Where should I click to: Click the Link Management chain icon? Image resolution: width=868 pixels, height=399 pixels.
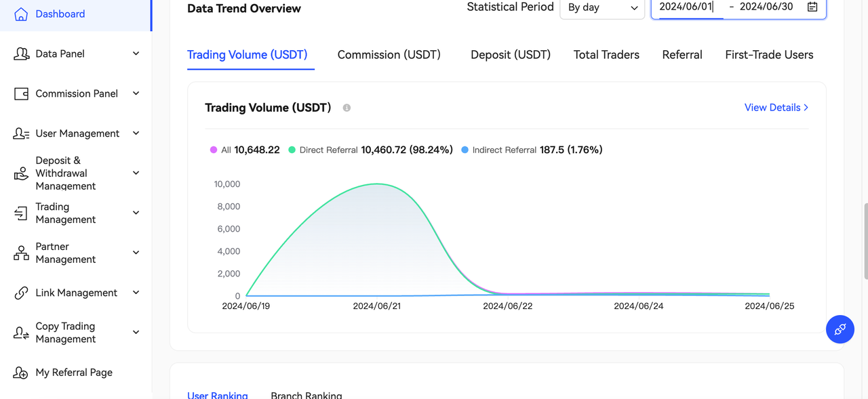(21, 293)
